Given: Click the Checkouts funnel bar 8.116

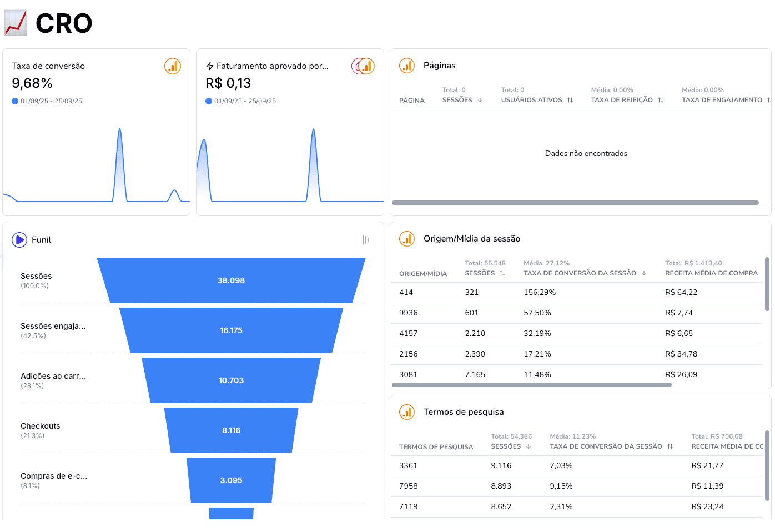Looking at the screenshot, I should [231, 430].
